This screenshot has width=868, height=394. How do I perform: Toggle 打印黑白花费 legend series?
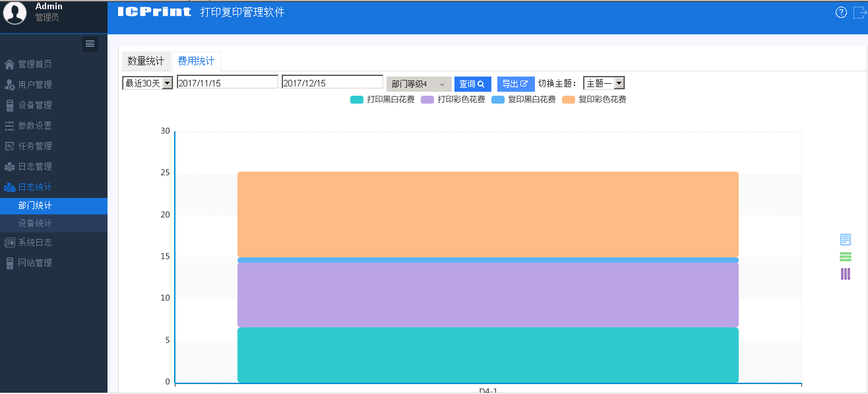click(382, 100)
